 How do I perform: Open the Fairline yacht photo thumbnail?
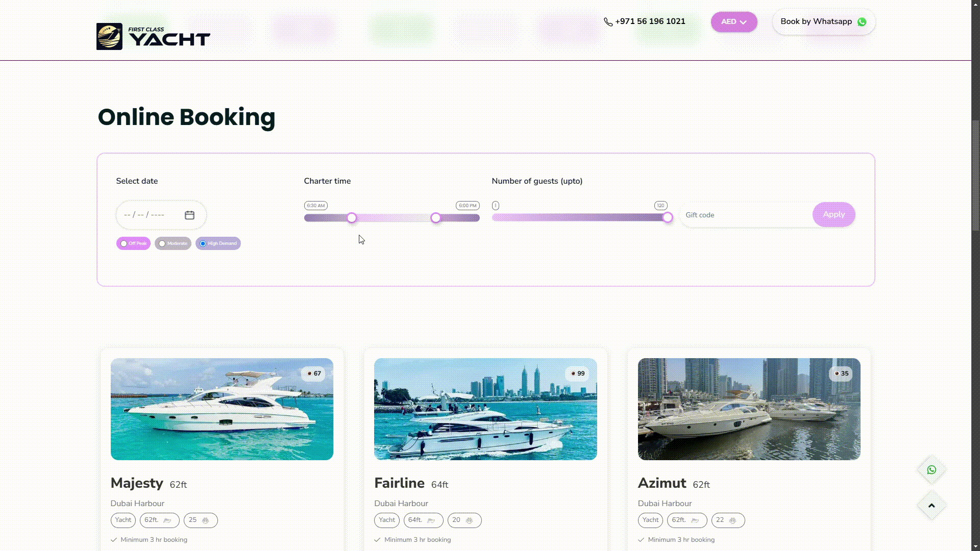pos(485,409)
